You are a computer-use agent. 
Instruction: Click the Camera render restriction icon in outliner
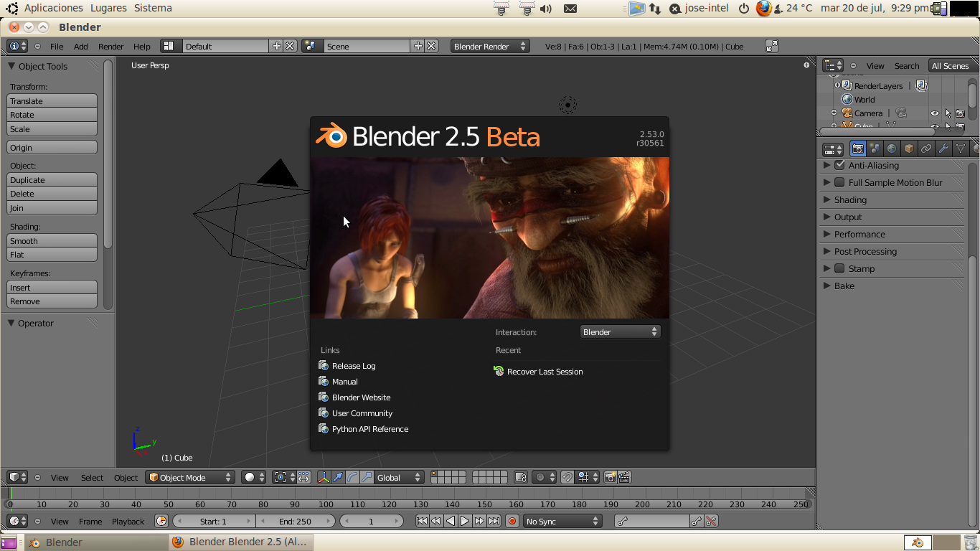point(960,113)
